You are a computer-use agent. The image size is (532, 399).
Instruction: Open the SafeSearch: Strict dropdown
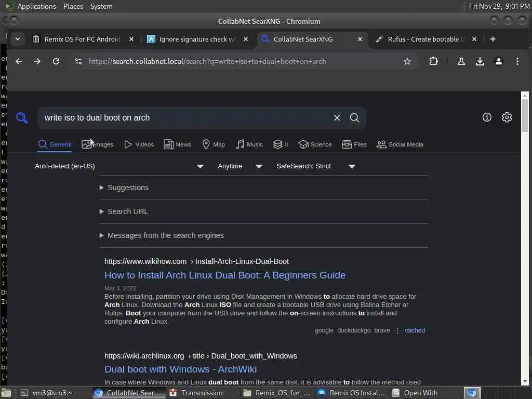(316, 166)
